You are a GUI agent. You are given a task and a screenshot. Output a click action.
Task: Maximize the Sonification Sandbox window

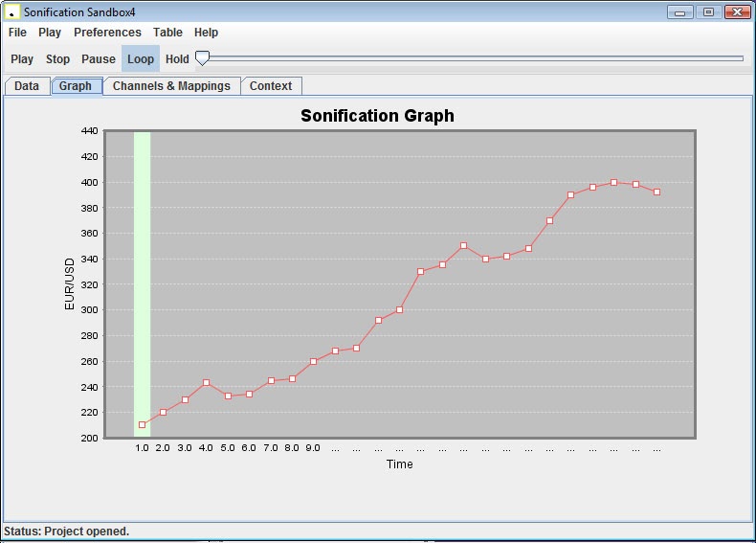[x=708, y=11]
